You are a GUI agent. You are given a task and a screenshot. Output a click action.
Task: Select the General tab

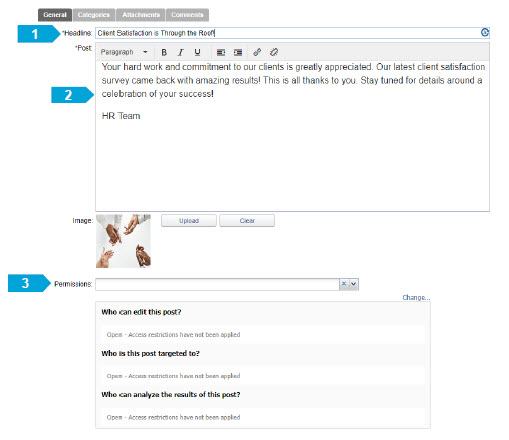(x=55, y=15)
